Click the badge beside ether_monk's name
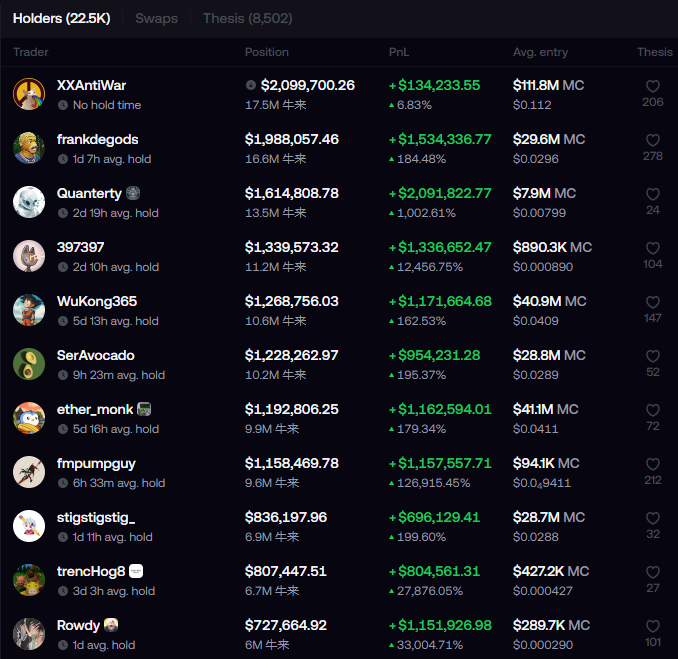 (144, 409)
